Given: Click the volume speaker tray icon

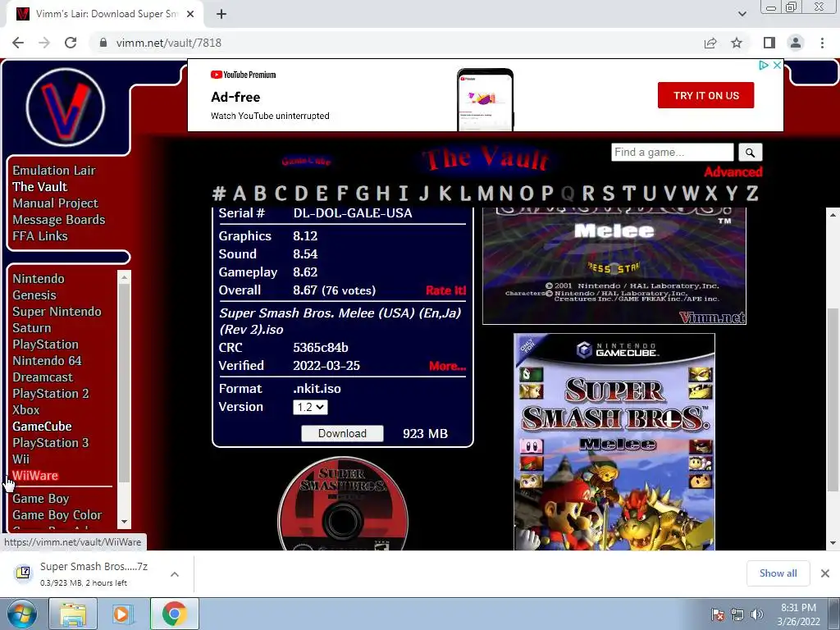Looking at the screenshot, I should coord(757,614).
